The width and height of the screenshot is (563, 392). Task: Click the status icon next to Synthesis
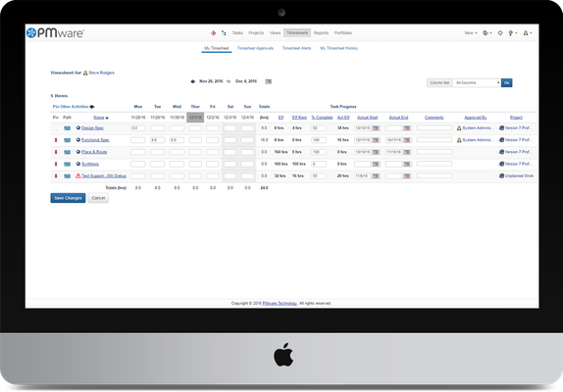tap(77, 164)
